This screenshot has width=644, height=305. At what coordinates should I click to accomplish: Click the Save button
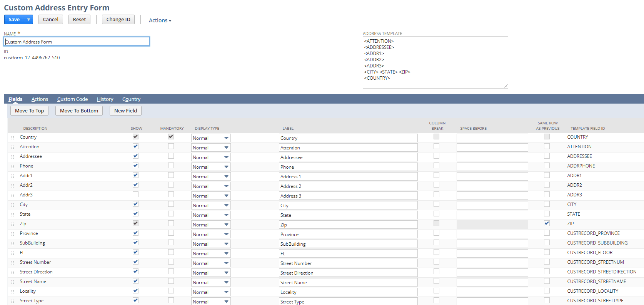pyautogui.click(x=14, y=19)
